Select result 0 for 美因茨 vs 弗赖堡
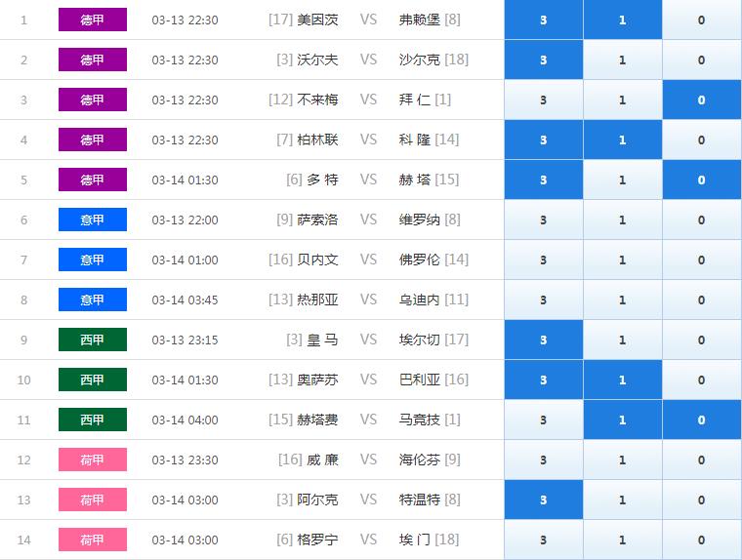The width and height of the screenshot is (742, 560). coord(701,20)
